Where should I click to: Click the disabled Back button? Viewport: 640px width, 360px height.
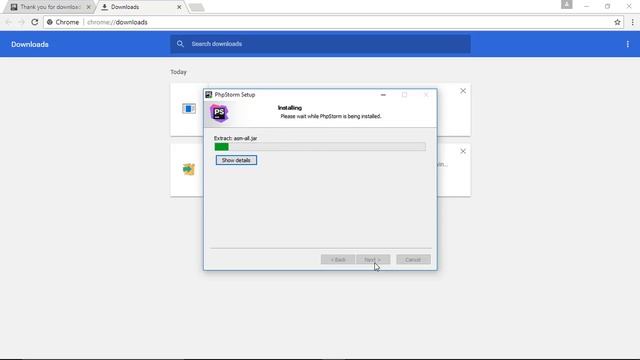[x=338, y=260]
